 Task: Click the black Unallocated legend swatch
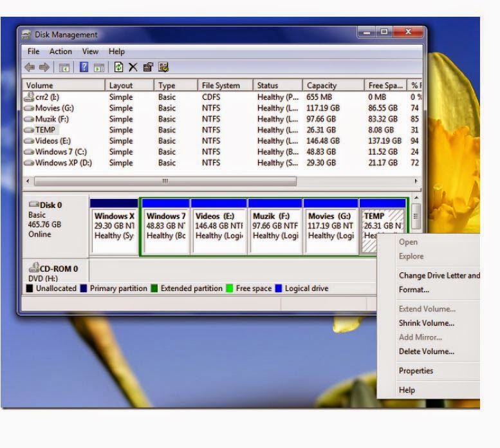point(30,288)
